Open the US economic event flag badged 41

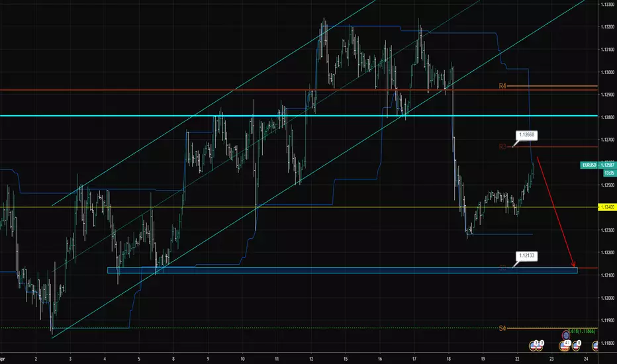click(564, 346)
